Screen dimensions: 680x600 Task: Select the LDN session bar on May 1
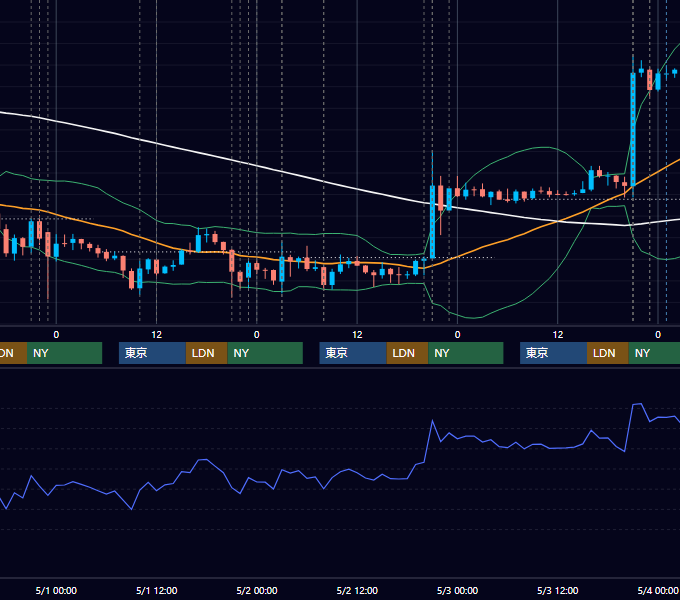(x=206, y=353)
